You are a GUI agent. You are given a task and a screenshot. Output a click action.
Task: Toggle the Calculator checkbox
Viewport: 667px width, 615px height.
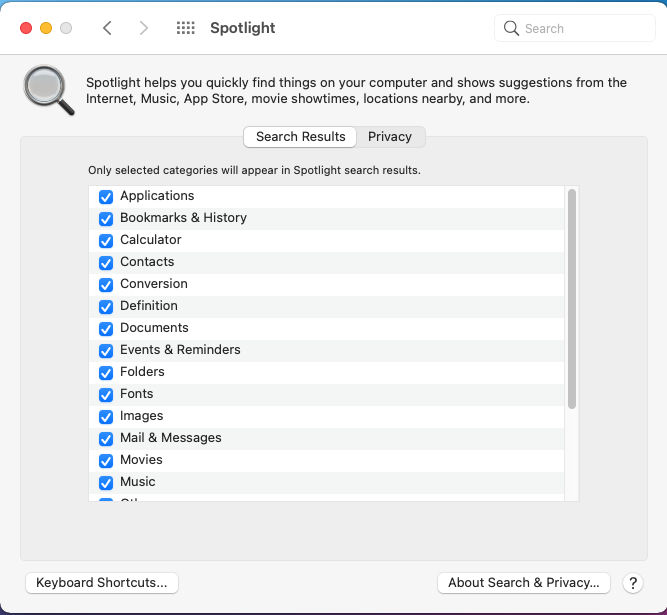pyautogui.click(x=106, y=241)
